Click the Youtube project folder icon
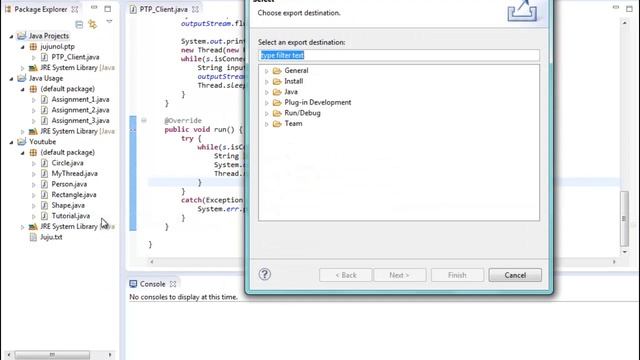Viewport: 640px width, 360px height. (x=22, y=142)
